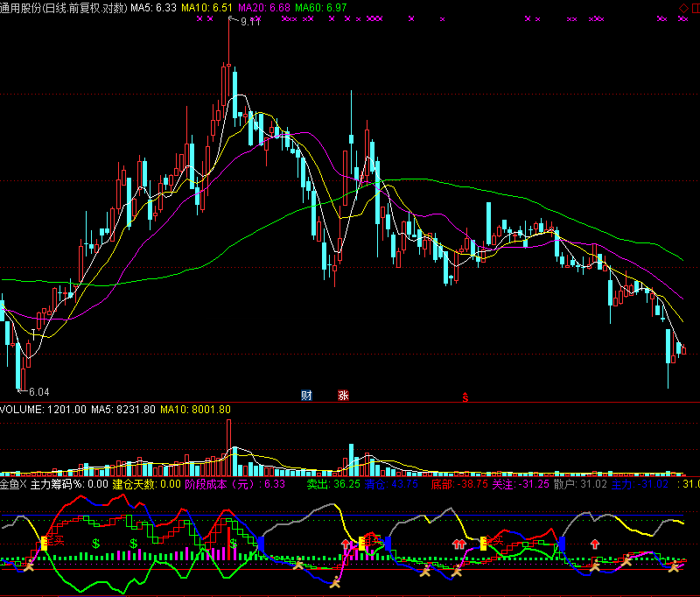Click the red 涨 marker icon
Screen dimensions: 700x597
343,395
